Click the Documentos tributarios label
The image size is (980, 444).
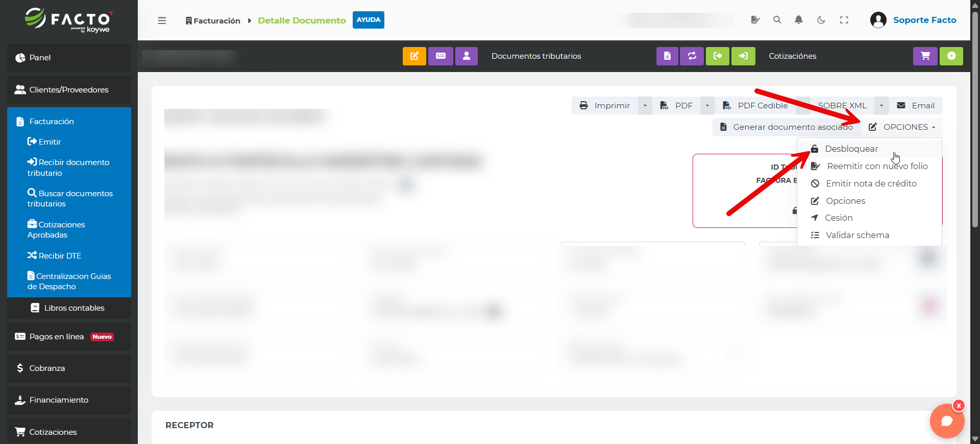click(536, 56)
